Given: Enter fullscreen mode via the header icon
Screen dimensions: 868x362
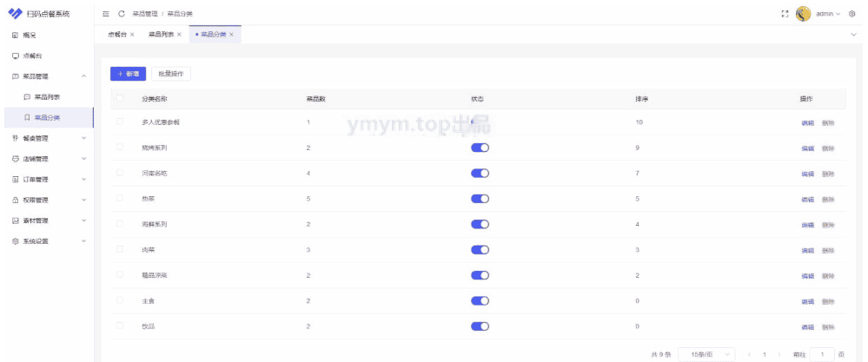Looking at the screenshot, I should pos(785,14).
